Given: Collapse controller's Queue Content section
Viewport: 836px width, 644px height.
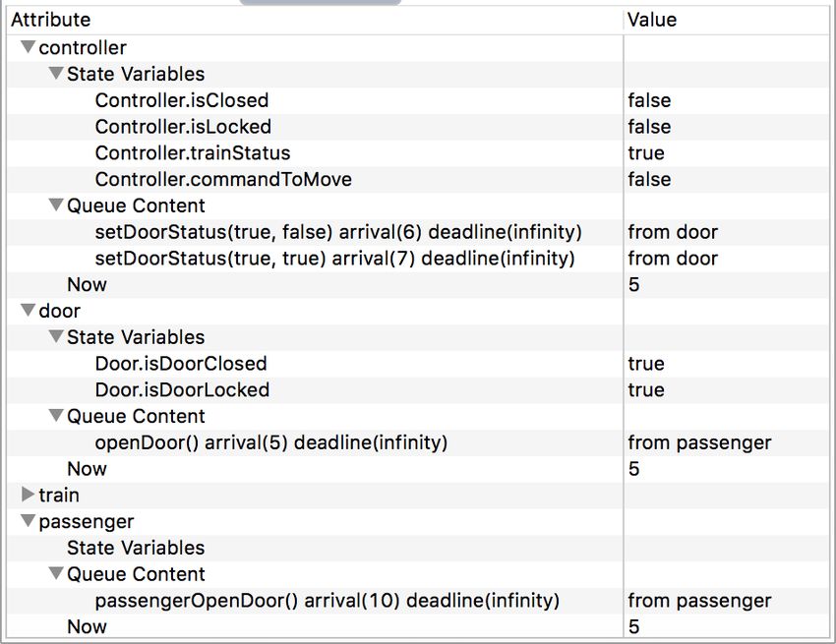Looking at the screenshot, I should pyautogui.click(x=56, y=205).
